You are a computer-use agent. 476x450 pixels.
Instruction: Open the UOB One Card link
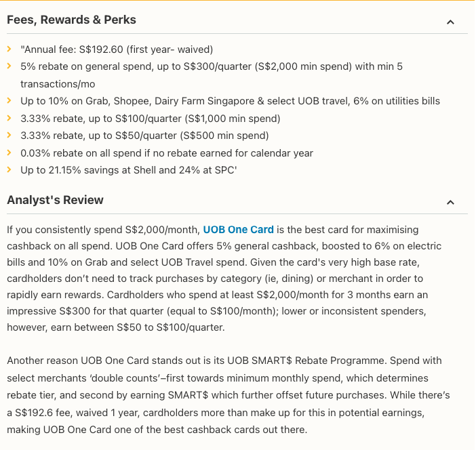coord(238,230)
